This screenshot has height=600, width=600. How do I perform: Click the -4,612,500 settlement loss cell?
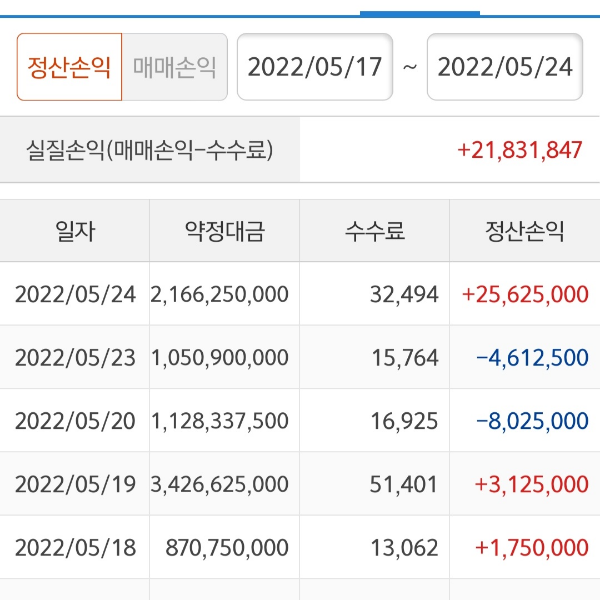coord(532,357)
